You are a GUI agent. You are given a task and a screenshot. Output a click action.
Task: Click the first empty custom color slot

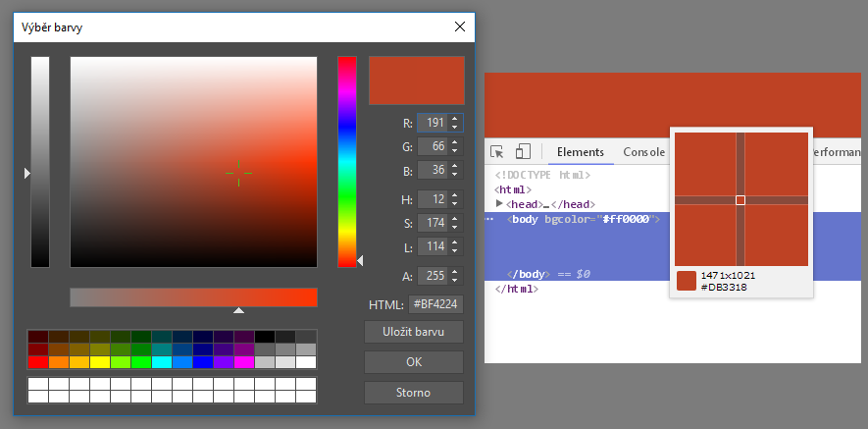coord(37,384)
